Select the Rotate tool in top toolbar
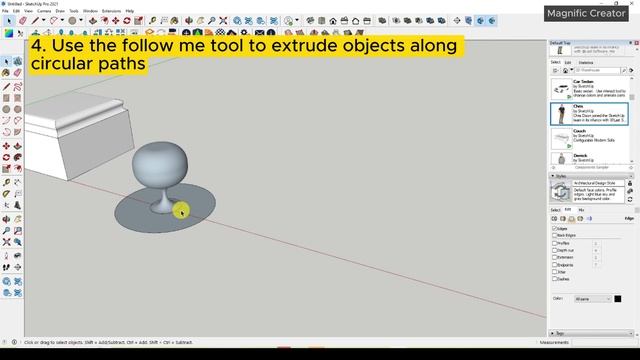The width and height of the screenshot is (640, 360). 127,20
